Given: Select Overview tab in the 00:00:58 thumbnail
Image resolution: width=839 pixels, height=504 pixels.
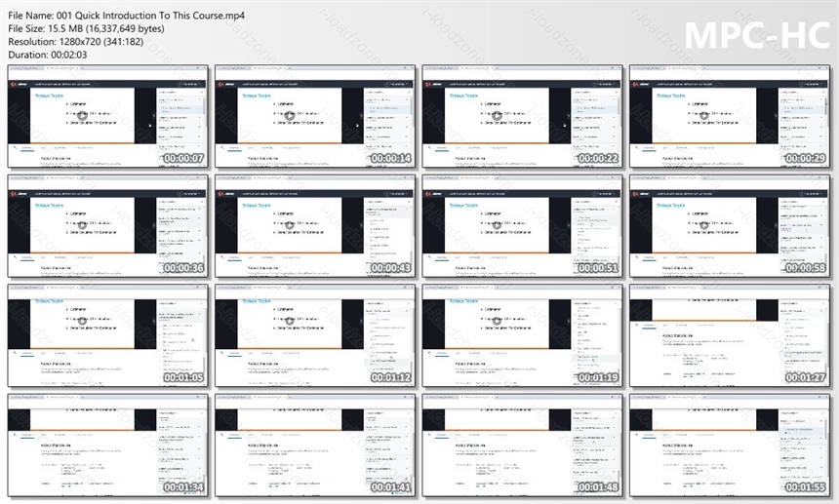Looking at the screenshot, I should (649, 257).
